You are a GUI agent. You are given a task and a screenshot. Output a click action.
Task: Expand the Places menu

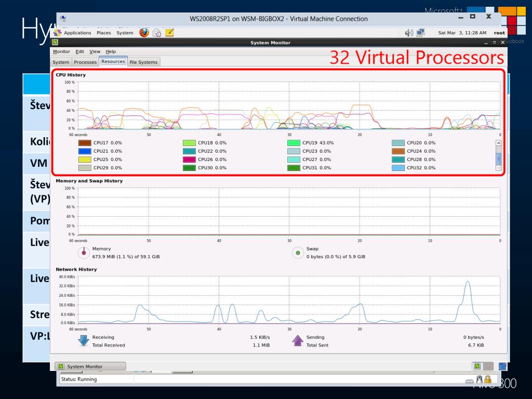[x=104, y=33]
